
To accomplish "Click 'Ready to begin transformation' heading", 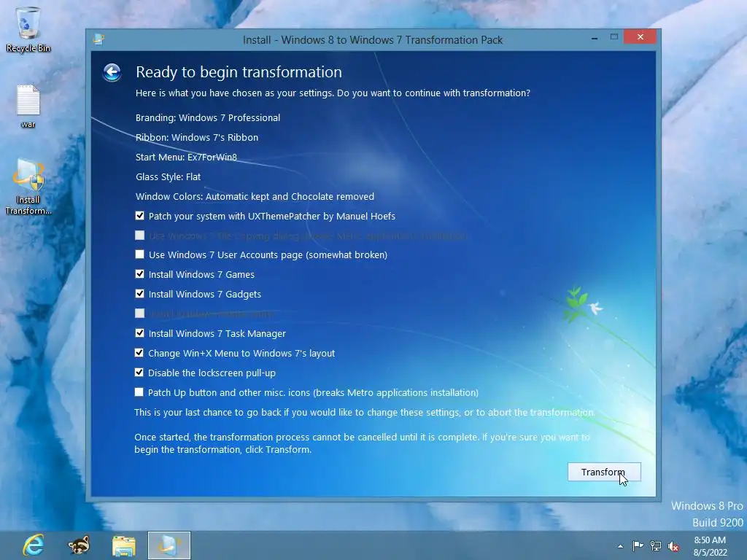I will [239, 72].
